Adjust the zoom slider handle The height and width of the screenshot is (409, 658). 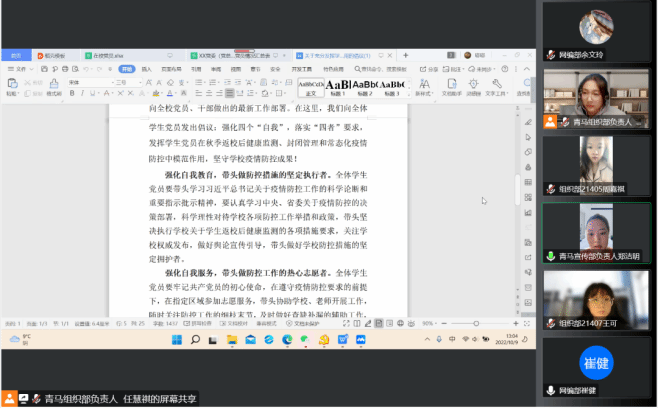coord(476,323)
